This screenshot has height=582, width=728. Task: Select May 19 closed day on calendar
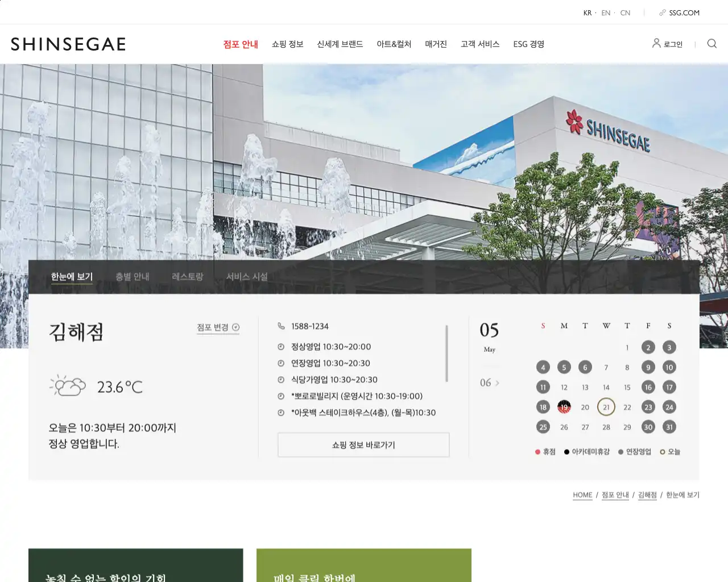click(564, 407)
